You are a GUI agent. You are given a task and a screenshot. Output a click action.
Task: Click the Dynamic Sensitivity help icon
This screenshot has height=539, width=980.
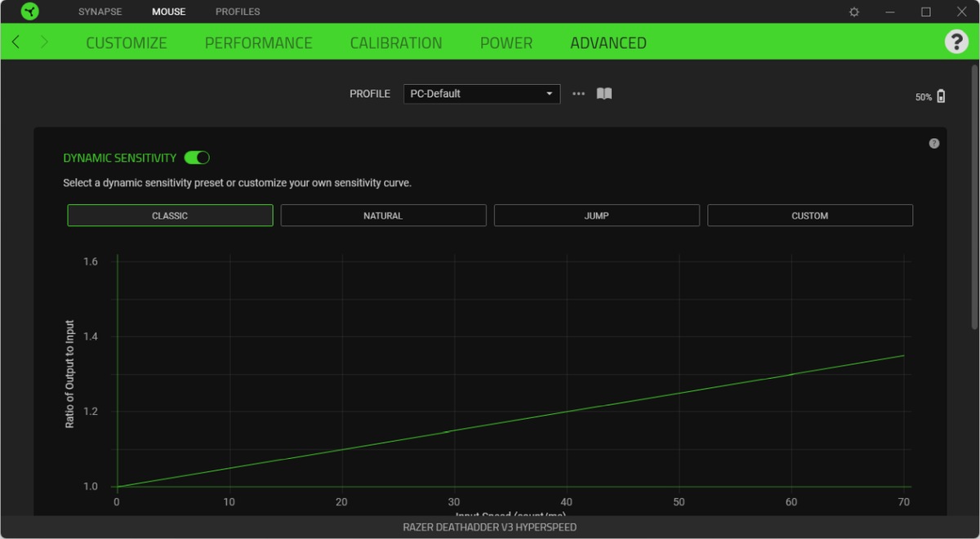[x=934, y=144]
